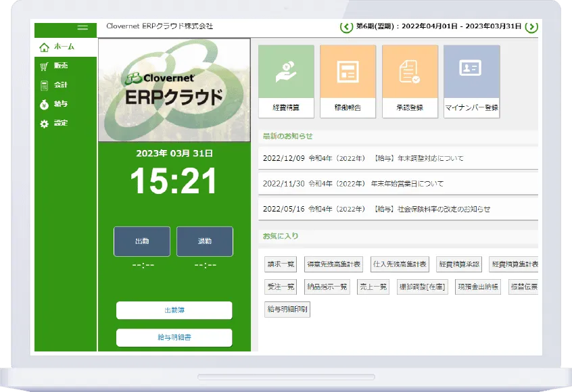Go to the previous fiscal period arrow

click(x=346, y=26)
